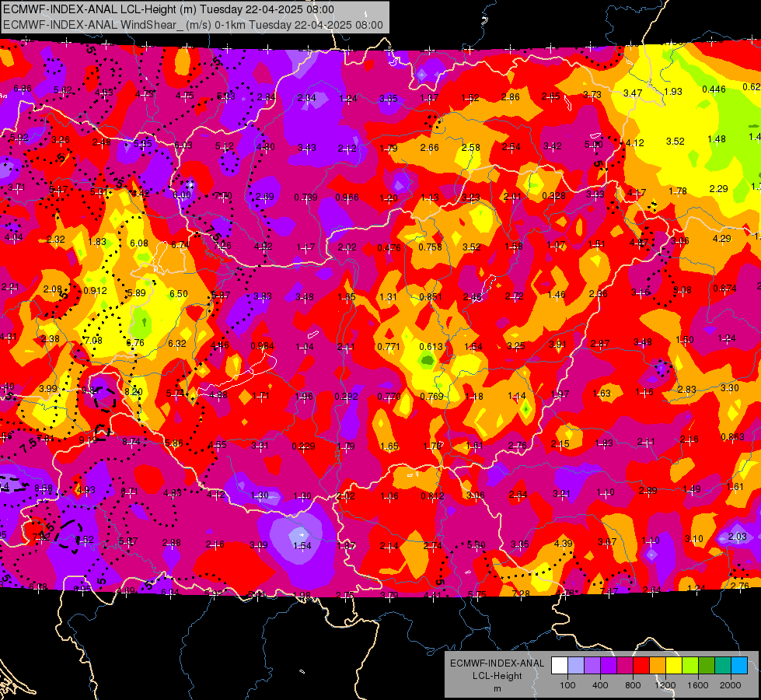Click the wind shear value 7.08
Image resolution: width=761 pixels, height=700 pixels.
coord(93,340)
